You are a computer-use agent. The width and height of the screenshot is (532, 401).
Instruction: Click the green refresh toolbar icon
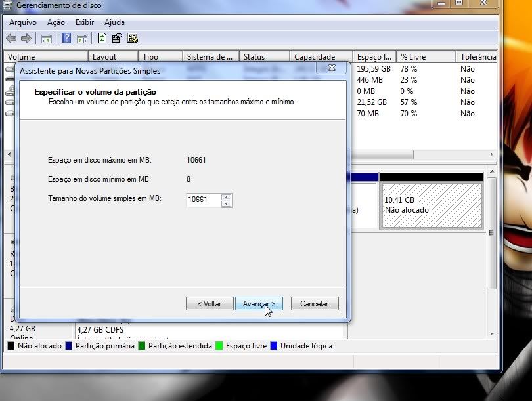coord(102,38)
